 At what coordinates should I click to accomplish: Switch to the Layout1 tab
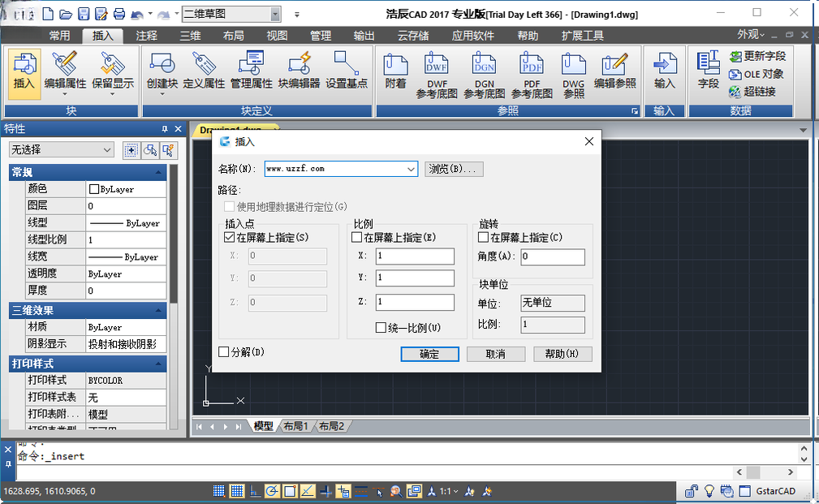pos(295,426)
